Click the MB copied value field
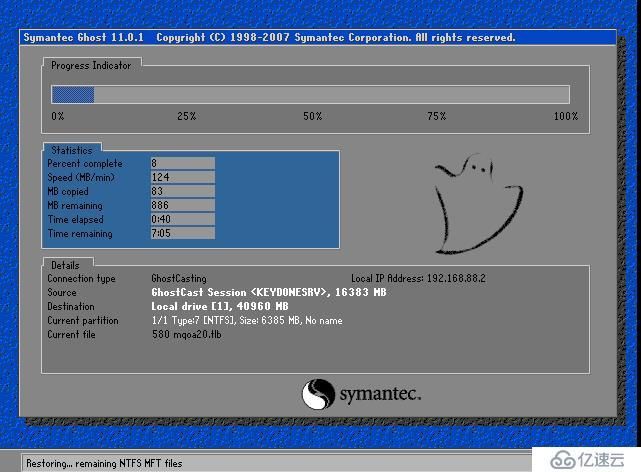 coord(181,191)
